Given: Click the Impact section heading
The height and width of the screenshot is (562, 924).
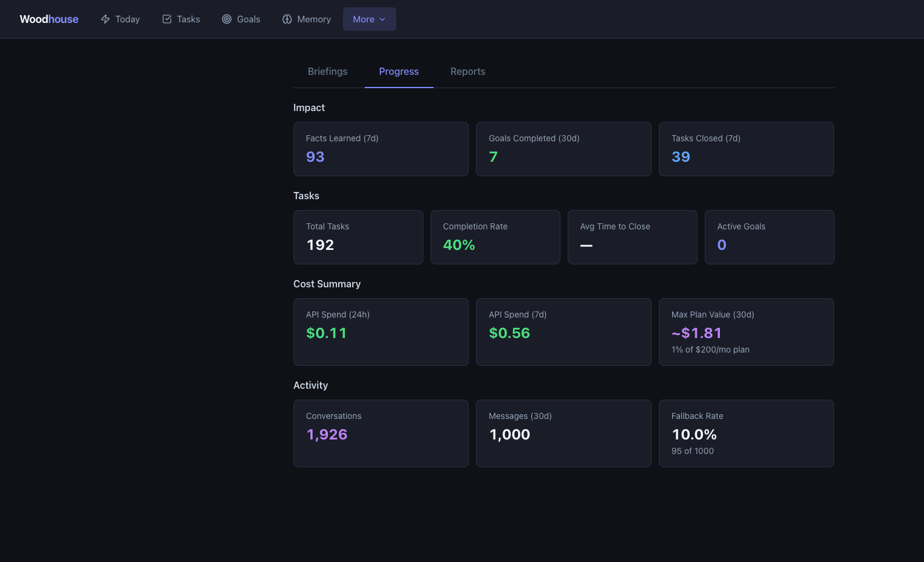Looking at the screenshot, I should (309, 107).
